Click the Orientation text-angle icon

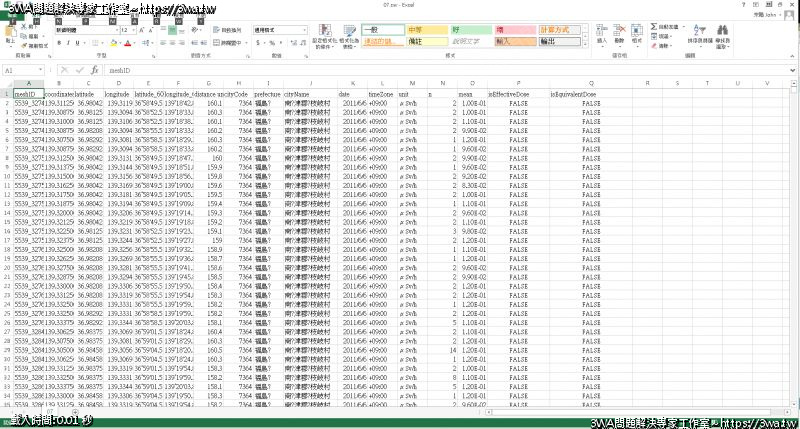(194, 30)
